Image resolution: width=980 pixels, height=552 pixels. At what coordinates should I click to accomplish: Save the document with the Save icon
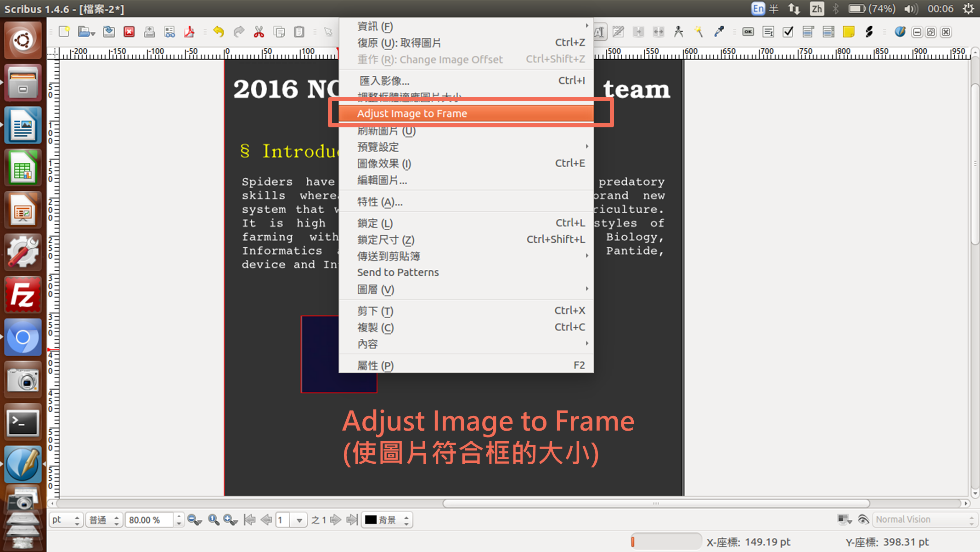109,32
